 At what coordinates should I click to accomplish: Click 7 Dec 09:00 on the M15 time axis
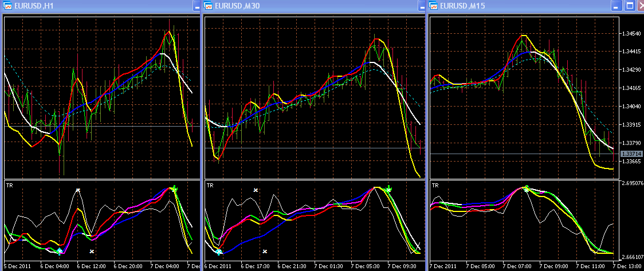[554, 266]
